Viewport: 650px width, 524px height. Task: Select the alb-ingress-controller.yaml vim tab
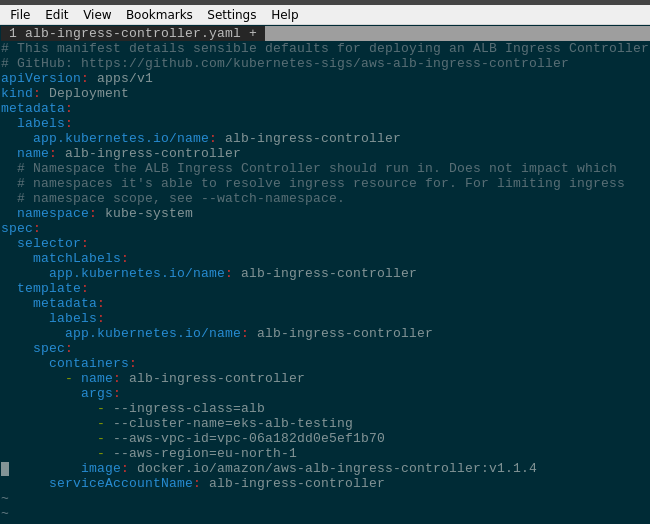(x=132, y=33)
